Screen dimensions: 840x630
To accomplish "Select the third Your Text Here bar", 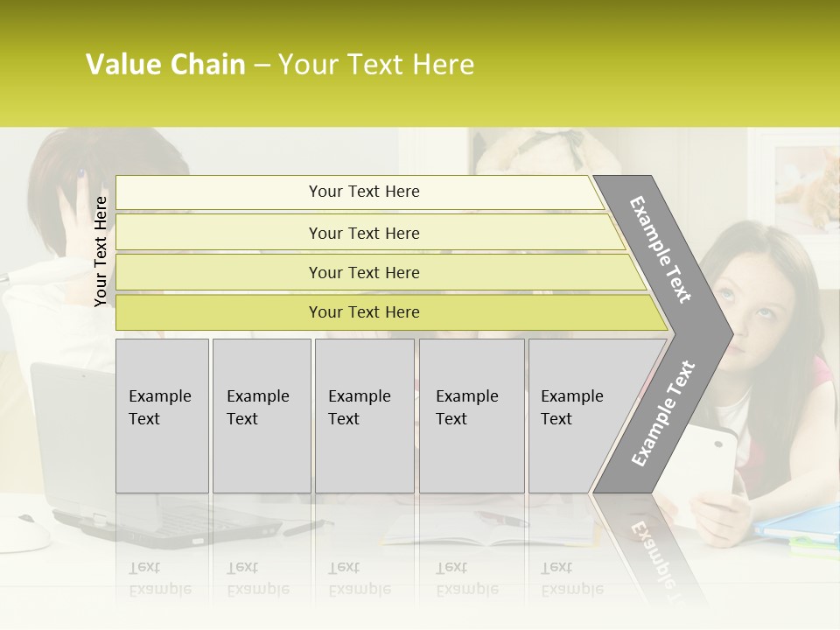I will (381, 272).
